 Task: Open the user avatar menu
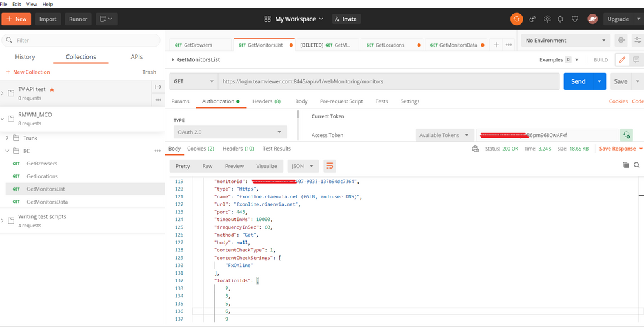click(592, 19)
